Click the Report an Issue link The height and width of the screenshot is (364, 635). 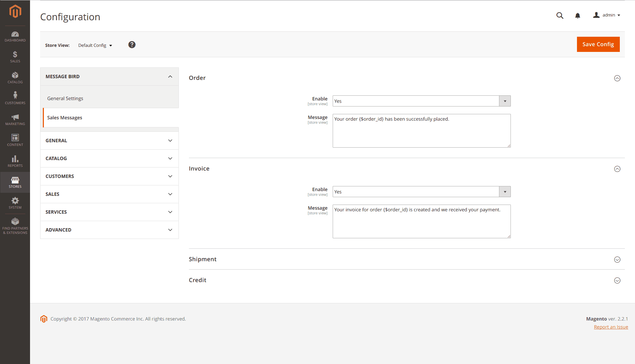click(611, 327)
